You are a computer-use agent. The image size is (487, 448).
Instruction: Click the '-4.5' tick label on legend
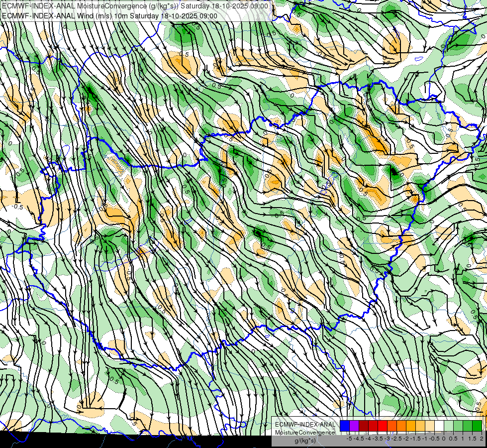coord(359,439)
